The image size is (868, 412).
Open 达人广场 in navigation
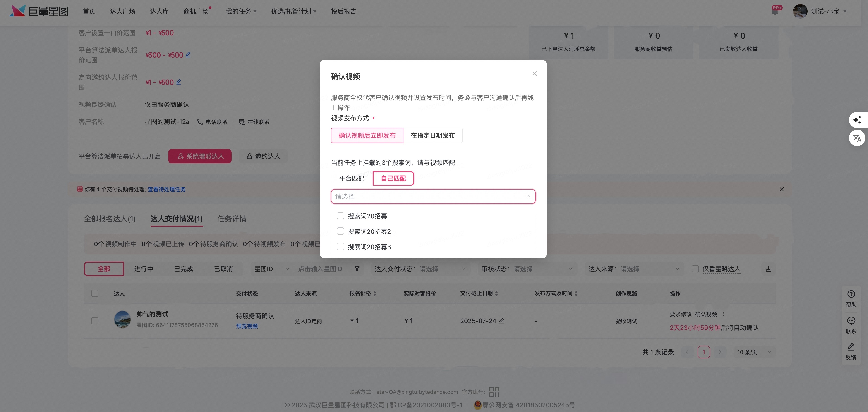click(x=123, y=12)
